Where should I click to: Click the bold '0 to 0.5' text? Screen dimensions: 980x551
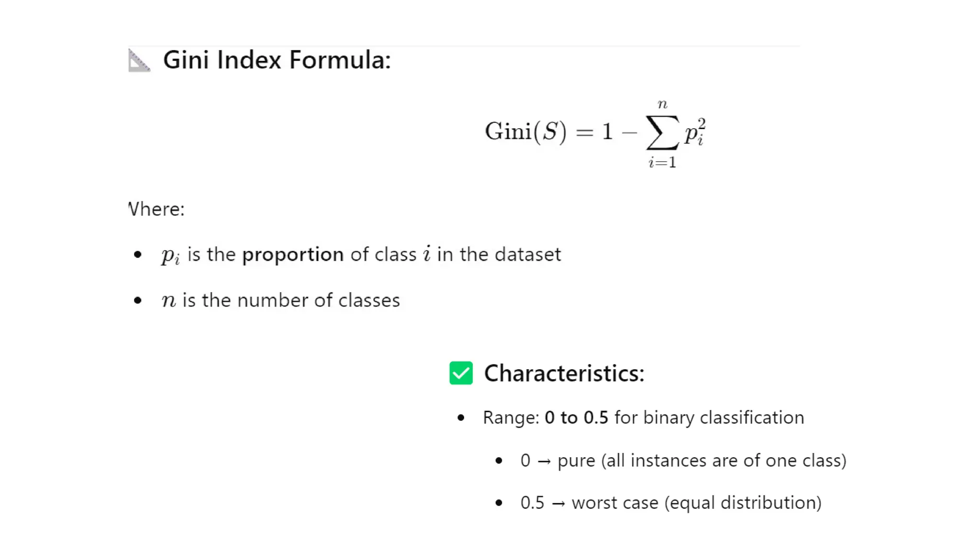coord(576,418)
